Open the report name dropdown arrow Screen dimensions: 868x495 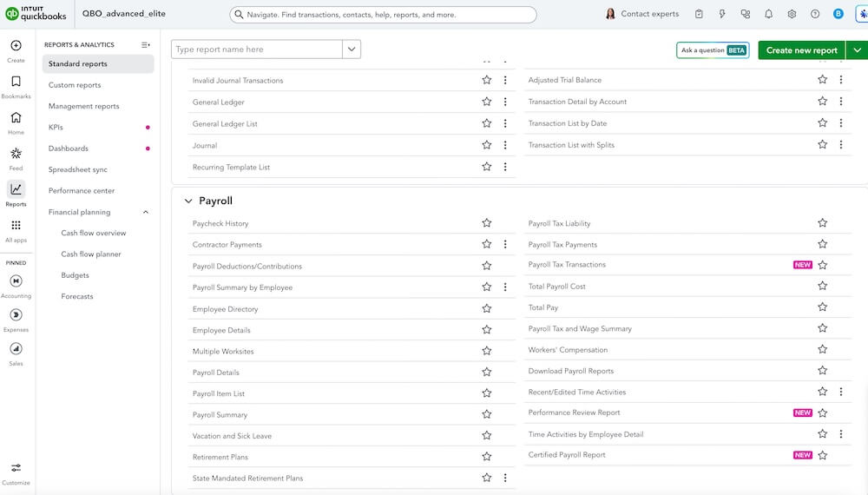click(x=352, y=49)
